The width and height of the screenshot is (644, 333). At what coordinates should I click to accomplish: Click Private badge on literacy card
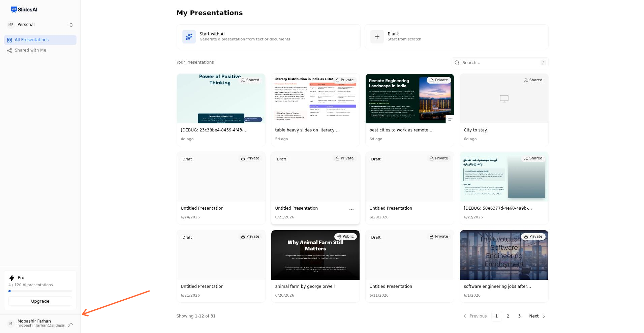pos(344,80)
